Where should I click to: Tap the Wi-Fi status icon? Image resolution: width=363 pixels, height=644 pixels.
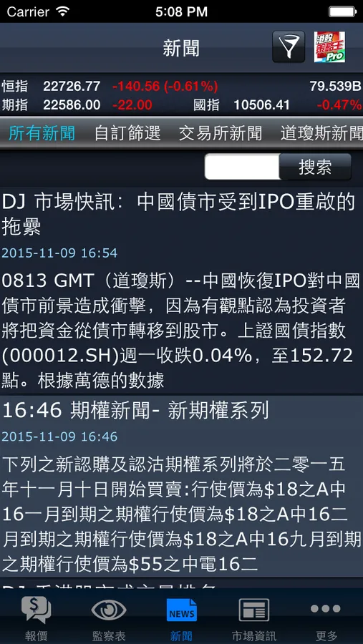[62, 11]
